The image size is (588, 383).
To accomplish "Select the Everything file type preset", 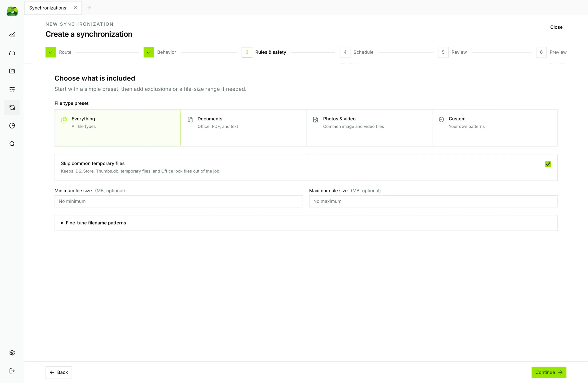I will pyautogui.click(x=118, y=128).
